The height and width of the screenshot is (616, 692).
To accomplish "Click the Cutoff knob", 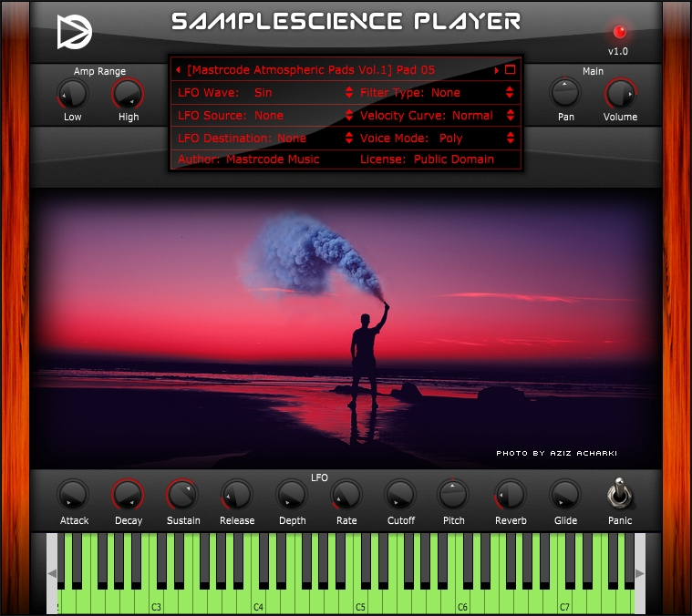I will point(400,495).
